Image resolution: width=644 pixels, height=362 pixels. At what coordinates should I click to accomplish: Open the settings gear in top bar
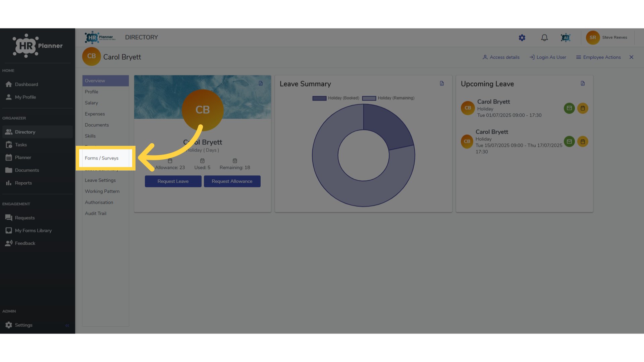click(x=522, y=38)
